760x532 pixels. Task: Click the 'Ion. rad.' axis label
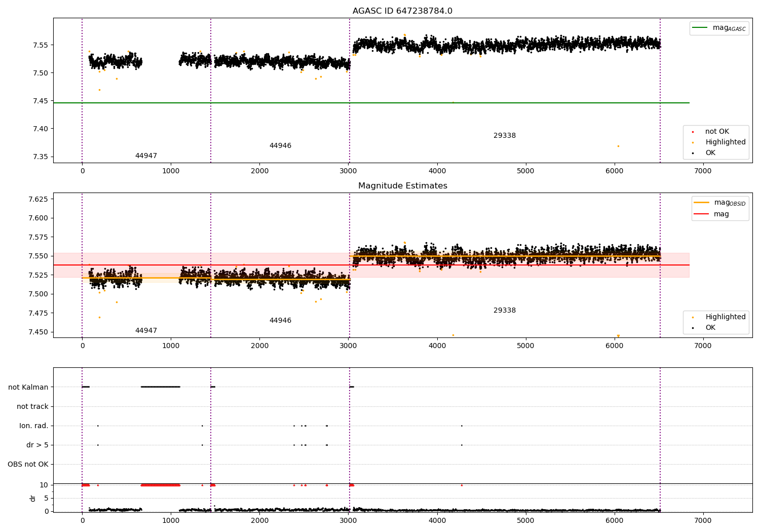pyautogui.click(x=34, y=426)
